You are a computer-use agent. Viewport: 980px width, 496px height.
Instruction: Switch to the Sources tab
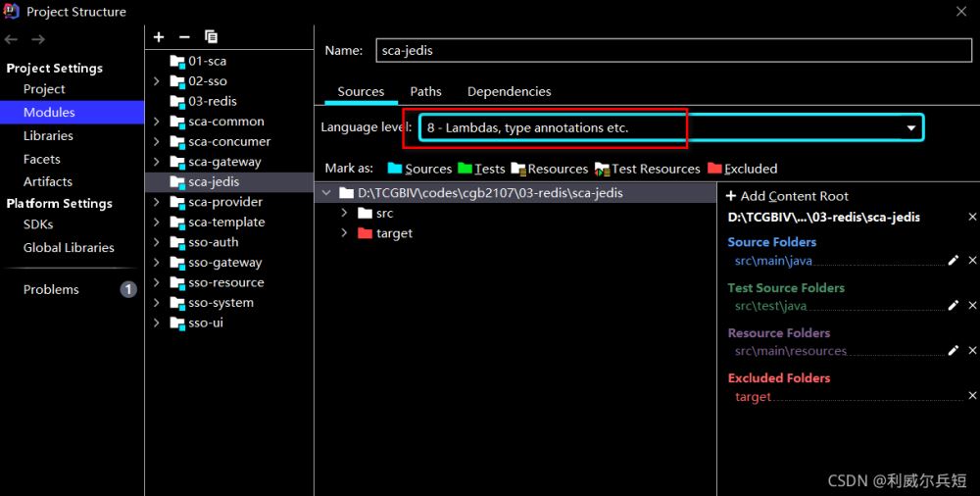[x=361, y=91]
